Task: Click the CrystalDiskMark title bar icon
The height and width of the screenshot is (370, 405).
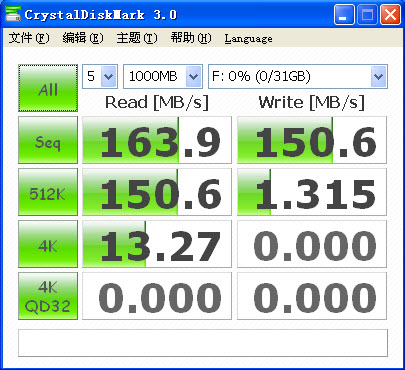Action: 13,14
